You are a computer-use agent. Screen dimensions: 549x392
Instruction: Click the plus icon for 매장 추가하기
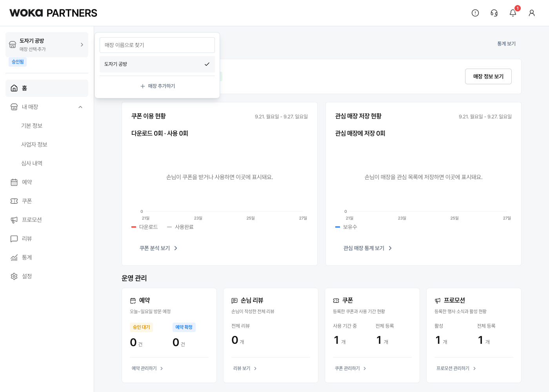pyautogui.click(x=143, y=86)
